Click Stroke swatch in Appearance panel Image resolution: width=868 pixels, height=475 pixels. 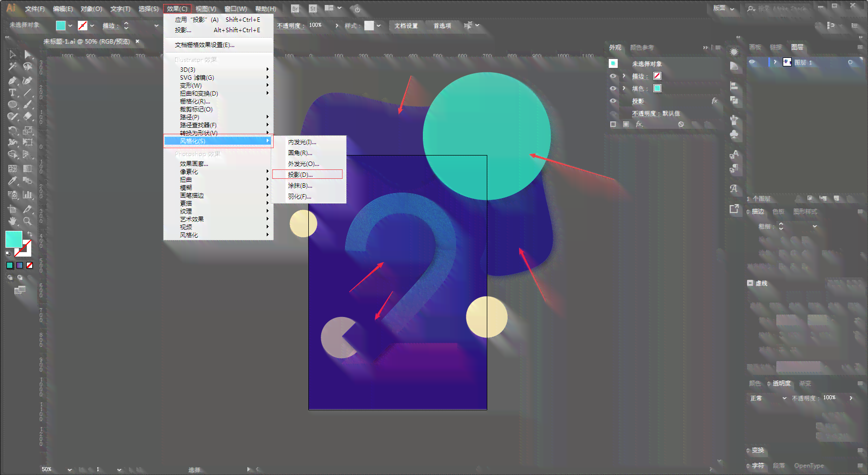click(x=657, y=76)
